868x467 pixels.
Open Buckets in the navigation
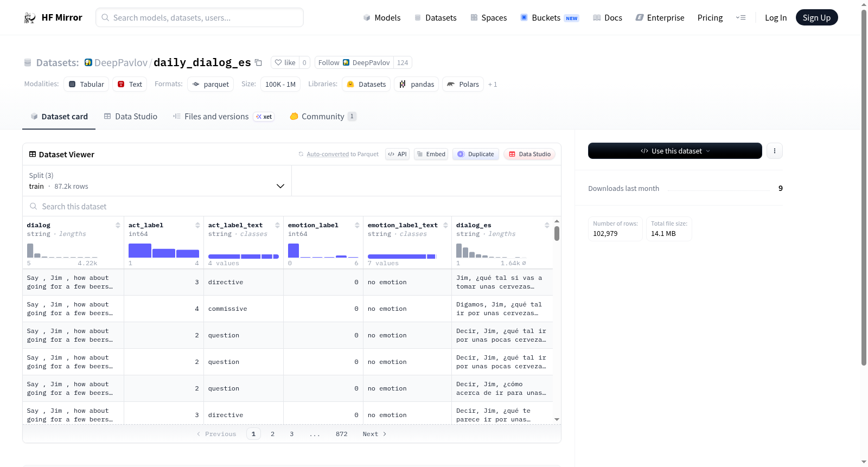point(550,18)
